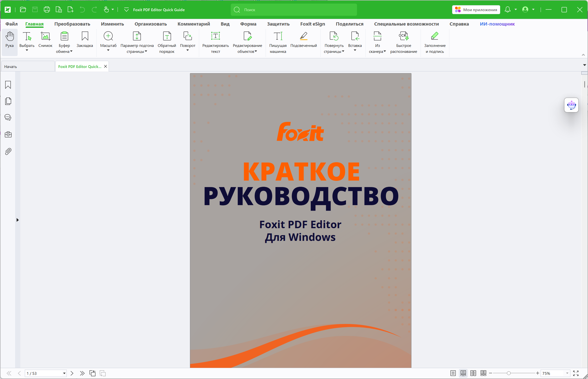
Task: Select the Snapshot (Снимок) tool
Action: tap(45, 39)
